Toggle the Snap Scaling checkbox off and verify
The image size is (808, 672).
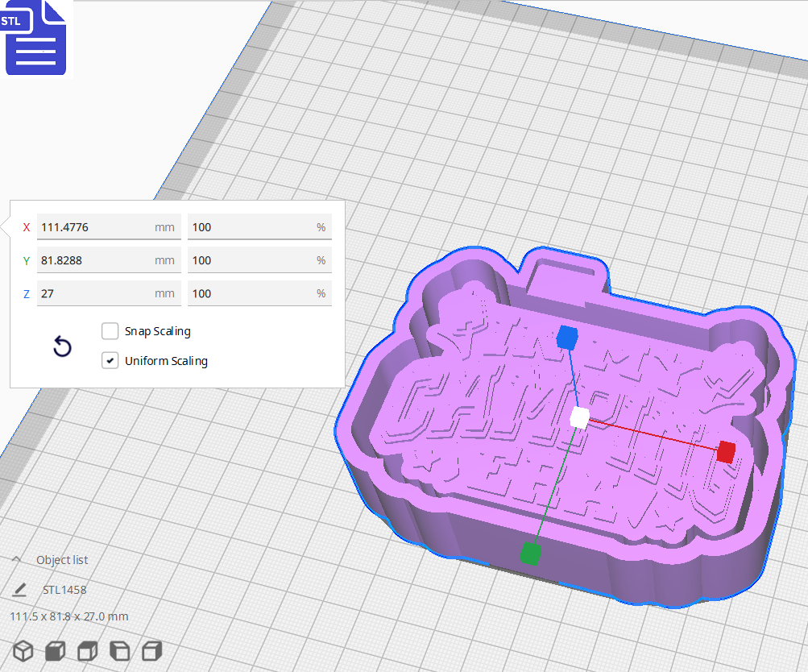(110, 331)
